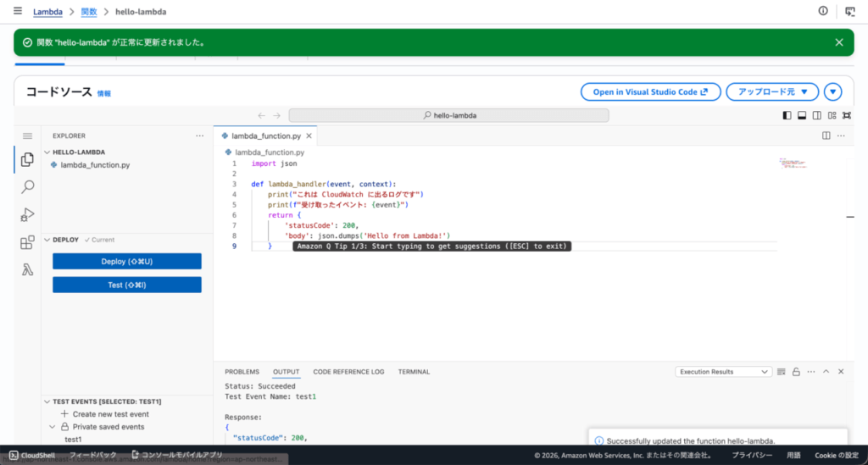
Task: Click line number 9 in the gutter
Action: click(x=234, y=246)
